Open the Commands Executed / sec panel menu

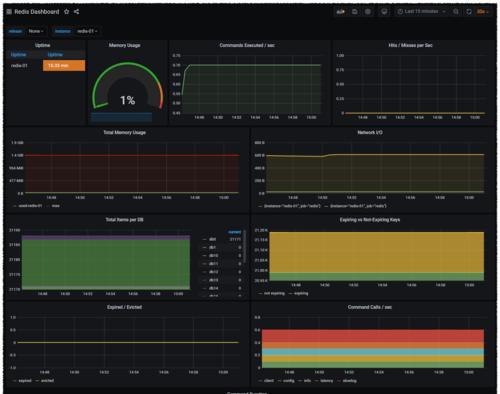[x=247, y=45]
